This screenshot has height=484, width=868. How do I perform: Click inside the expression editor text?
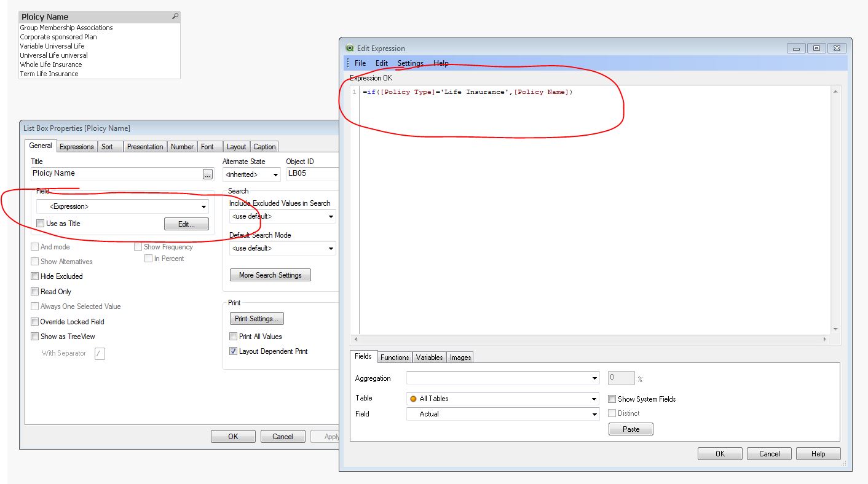coord(468,92)
